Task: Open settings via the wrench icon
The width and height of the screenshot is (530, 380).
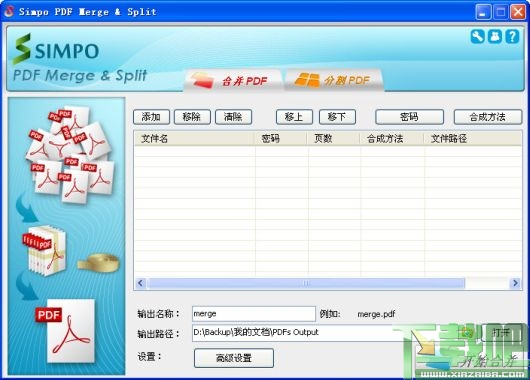Action: (x=478, y=37)
